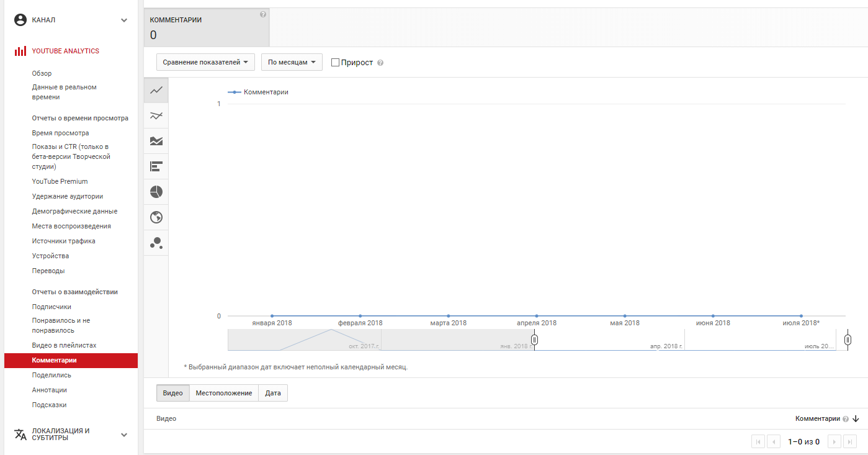
Task: Switch to the Местоположение tab
Action: click(x=223, y=393)
